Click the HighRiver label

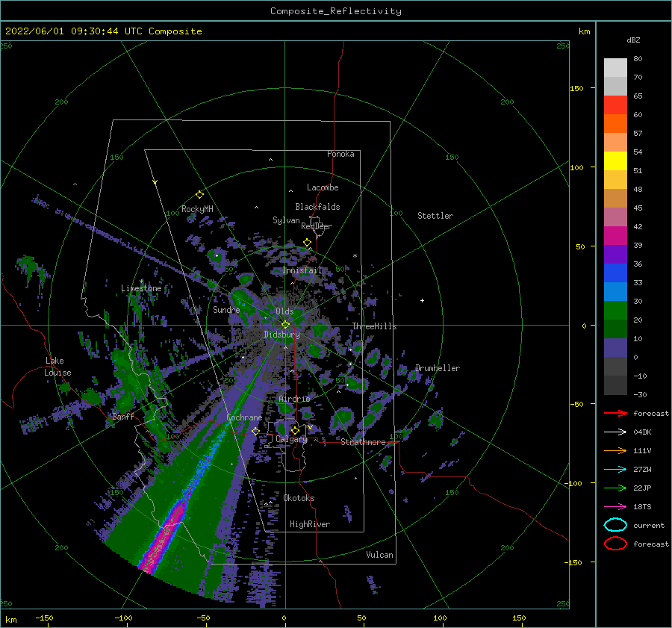tap(310, 524)
